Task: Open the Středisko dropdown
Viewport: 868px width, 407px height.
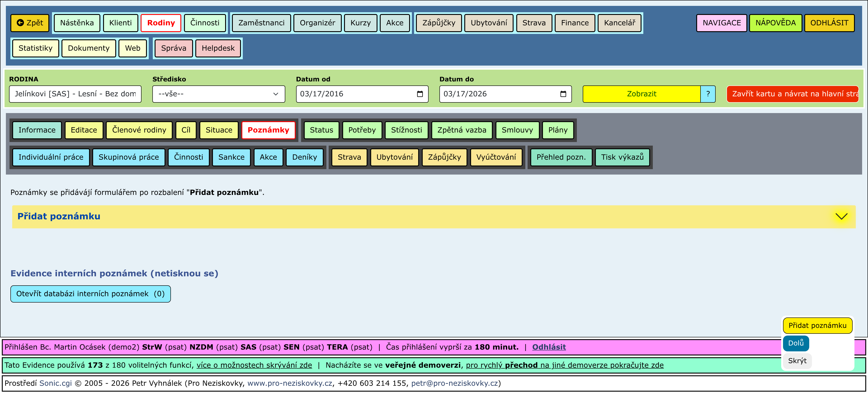Action: point(218,94)
